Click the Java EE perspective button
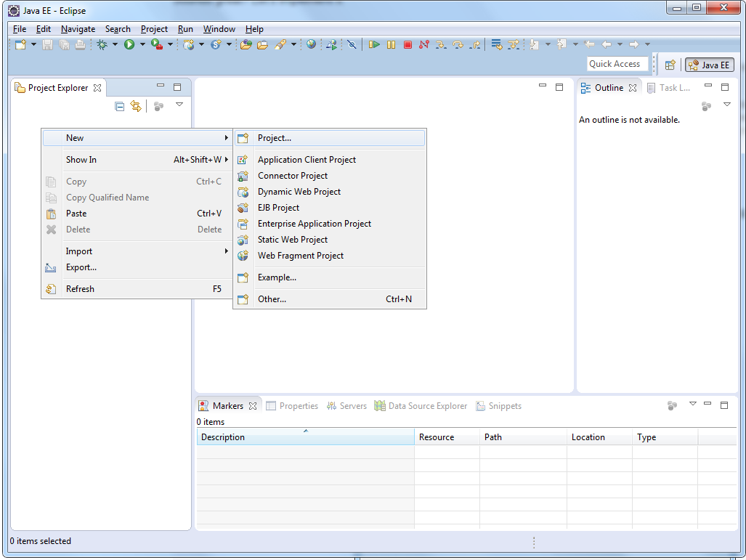 (x=710, y=65)
